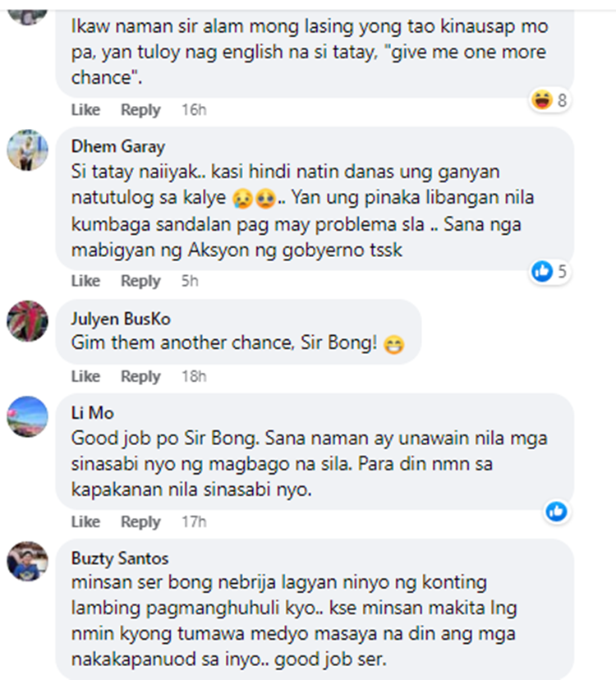The height and width of the screenshot is (680, 616).
Task: Open Julyen BusKo's profile avatar
Action: point(28,320)
